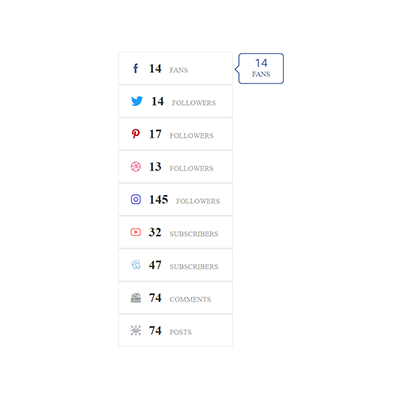Select the 13 Dribbble followers number

(x=155, y=167)
